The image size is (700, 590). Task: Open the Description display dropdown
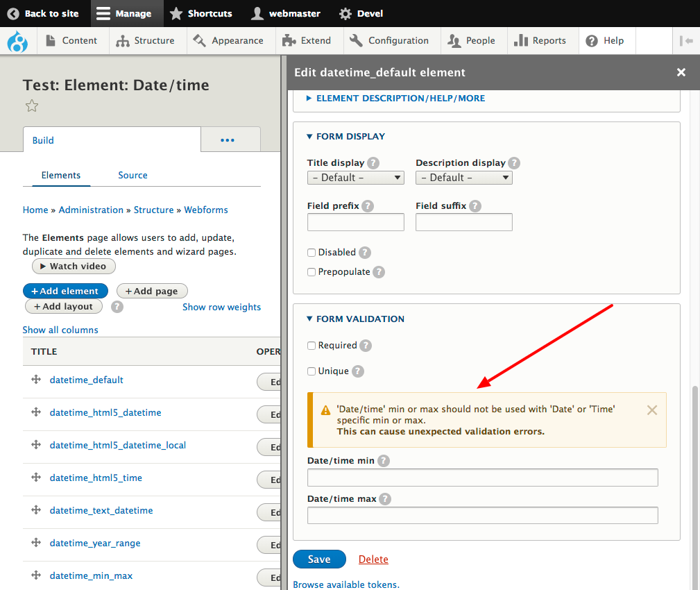(463, 178)
